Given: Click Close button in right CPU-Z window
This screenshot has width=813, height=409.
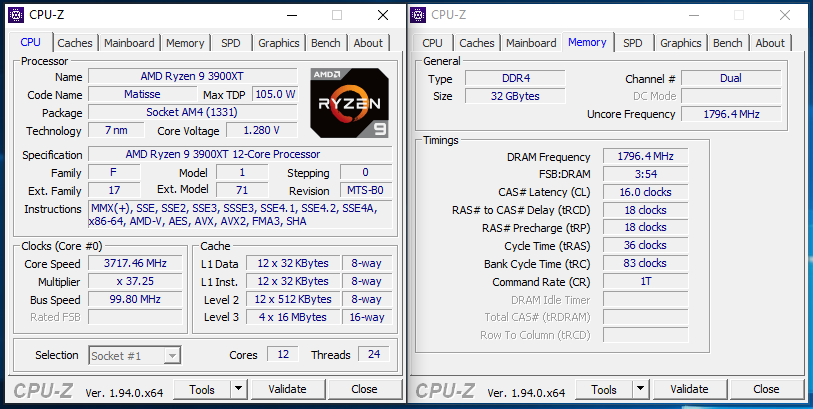Looking at the screenshot, I should tap(766, 389).
